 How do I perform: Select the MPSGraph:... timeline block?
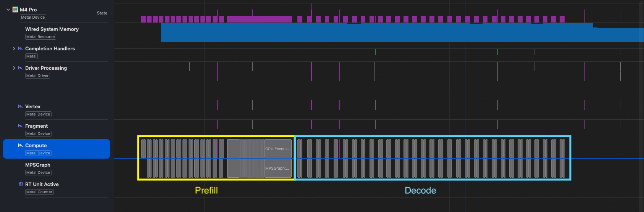pos(278,168)
